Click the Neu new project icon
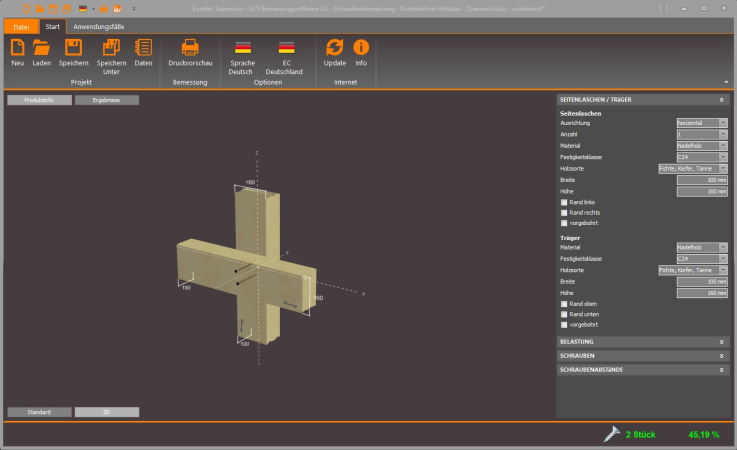The height and width of the screenshot is (450, 737). click(x=17, y=47)
